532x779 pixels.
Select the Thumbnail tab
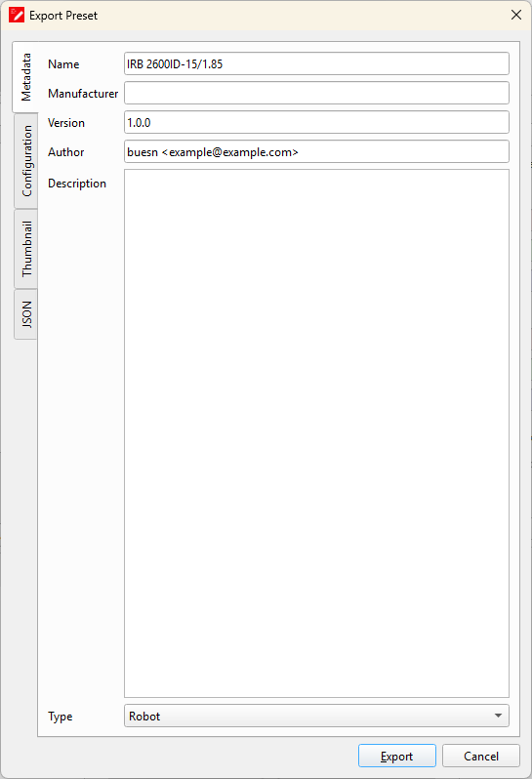pyautogui.click(x=26, y=249)
